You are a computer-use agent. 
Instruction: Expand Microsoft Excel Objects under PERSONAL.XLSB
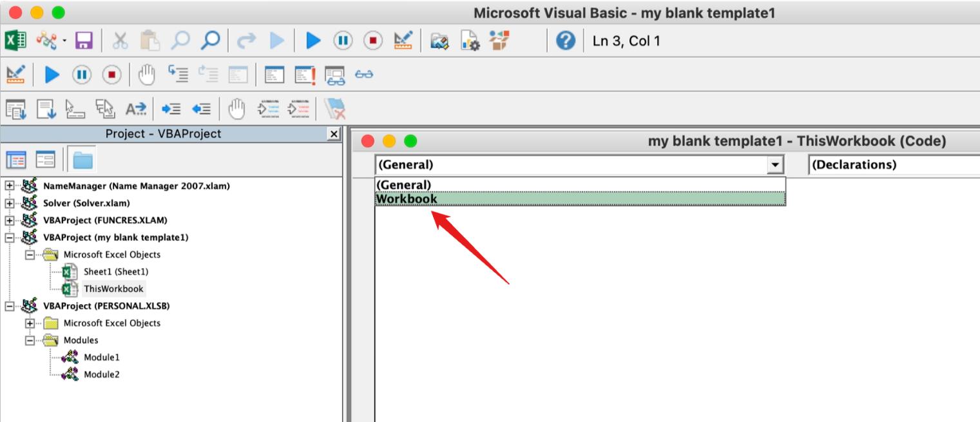[30, 323]
